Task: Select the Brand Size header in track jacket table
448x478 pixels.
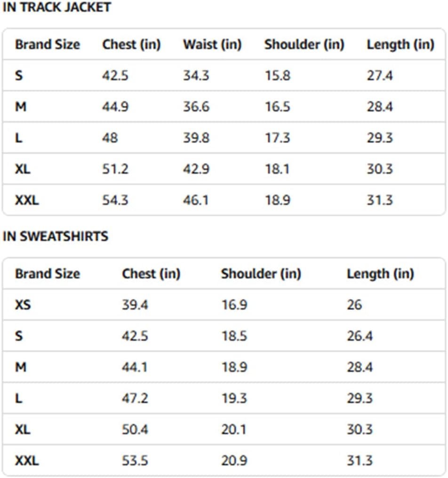Action: (48, 45)
